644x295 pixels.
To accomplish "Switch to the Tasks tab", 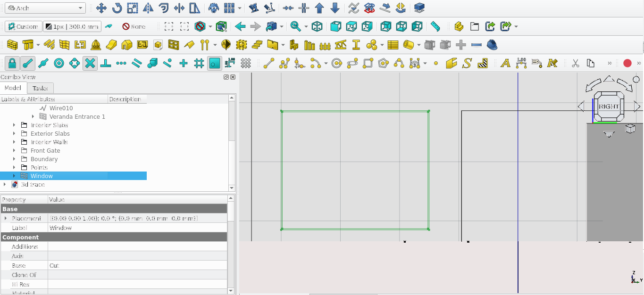I will pos(40,88).
